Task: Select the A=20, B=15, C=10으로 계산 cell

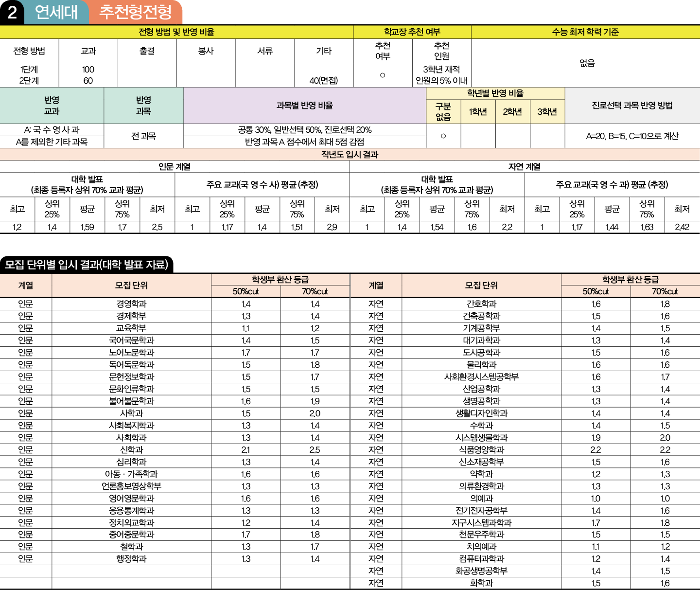Action: pyautogui.click(x=632, y=136)
